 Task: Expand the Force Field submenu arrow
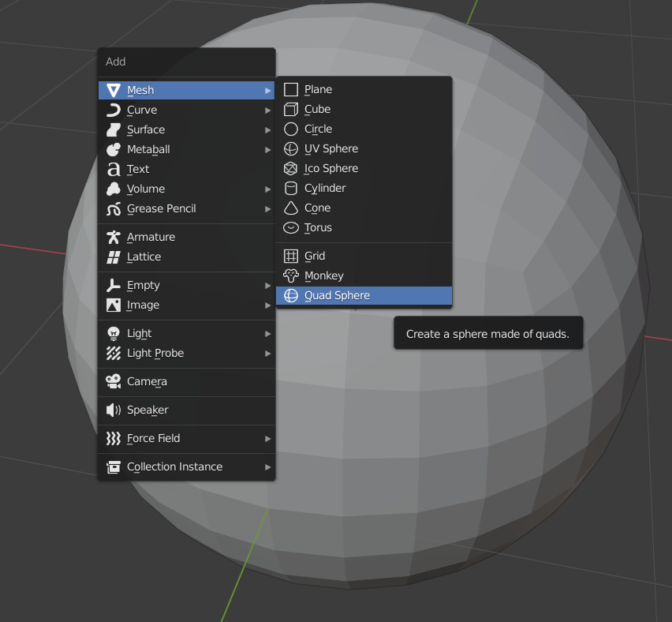click(x=268, y=439)
